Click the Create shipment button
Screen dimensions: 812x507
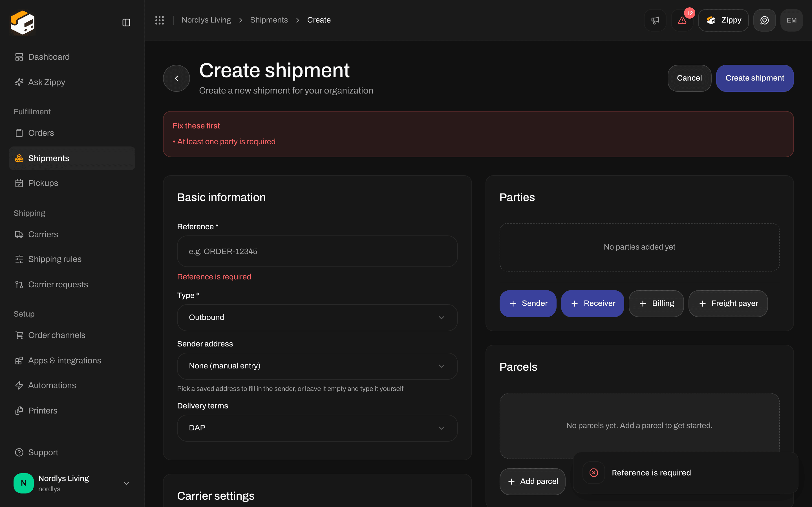click(754, 78)
